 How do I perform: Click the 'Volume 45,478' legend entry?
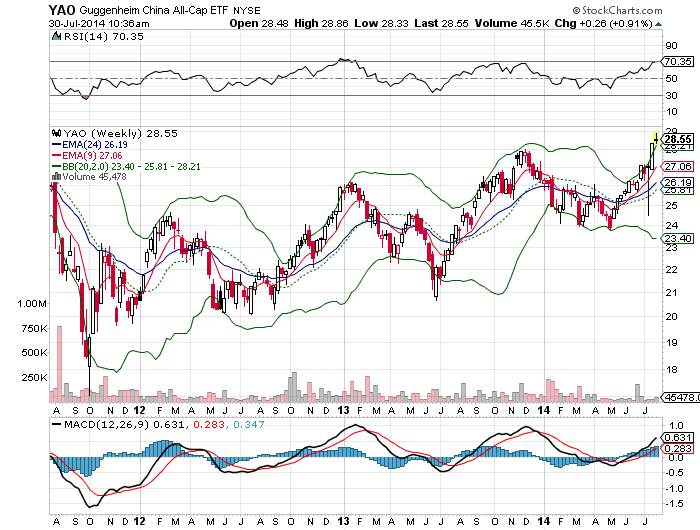94,176
